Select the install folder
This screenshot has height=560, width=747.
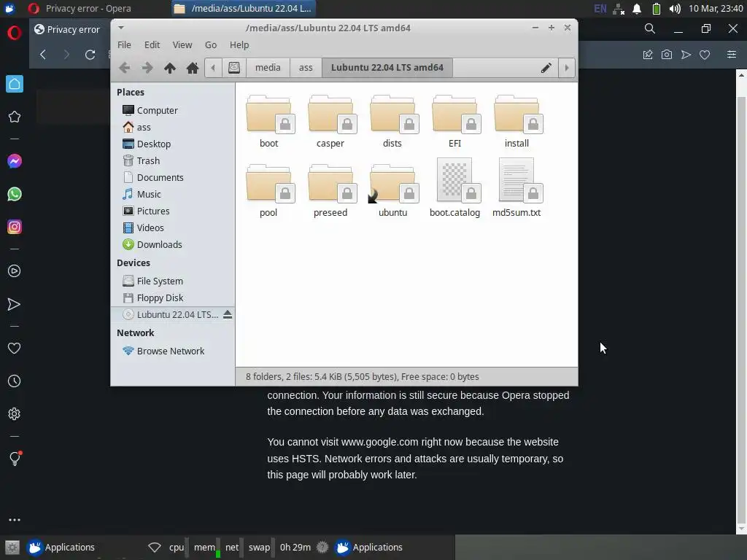[x=517, y=122]
